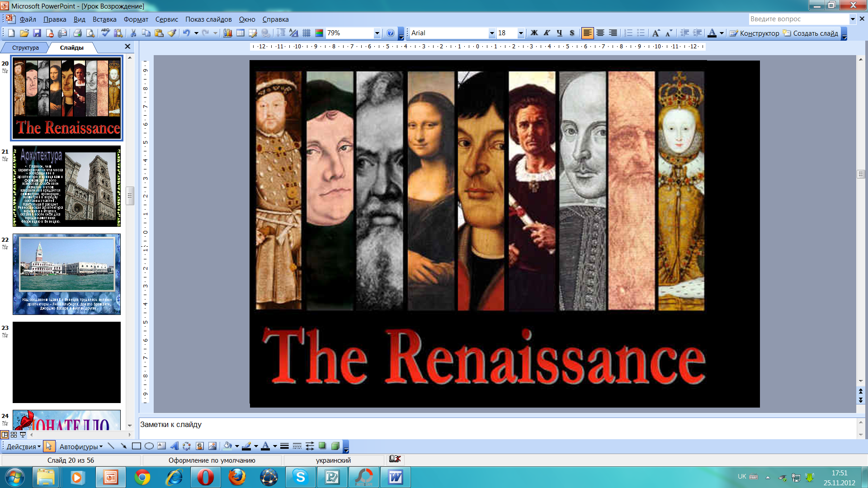Open 3-D style options
Screen dimensions: 868x488
point(335,446)
